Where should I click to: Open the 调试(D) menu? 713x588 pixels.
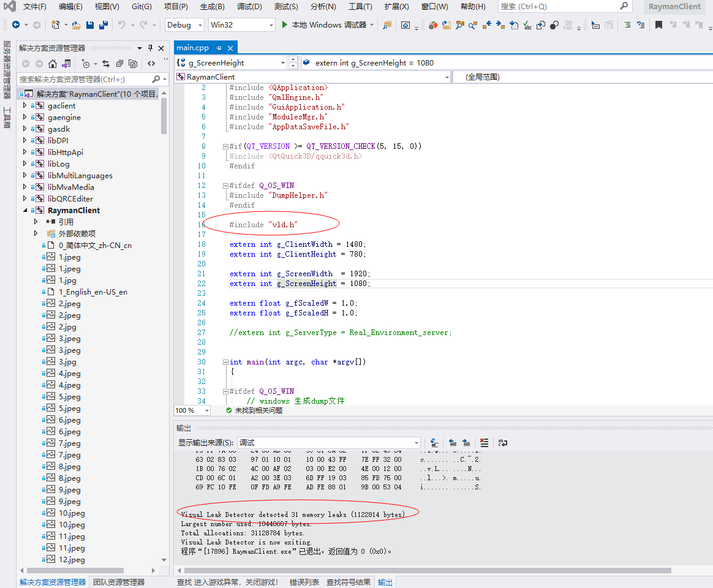click(250, 6)
